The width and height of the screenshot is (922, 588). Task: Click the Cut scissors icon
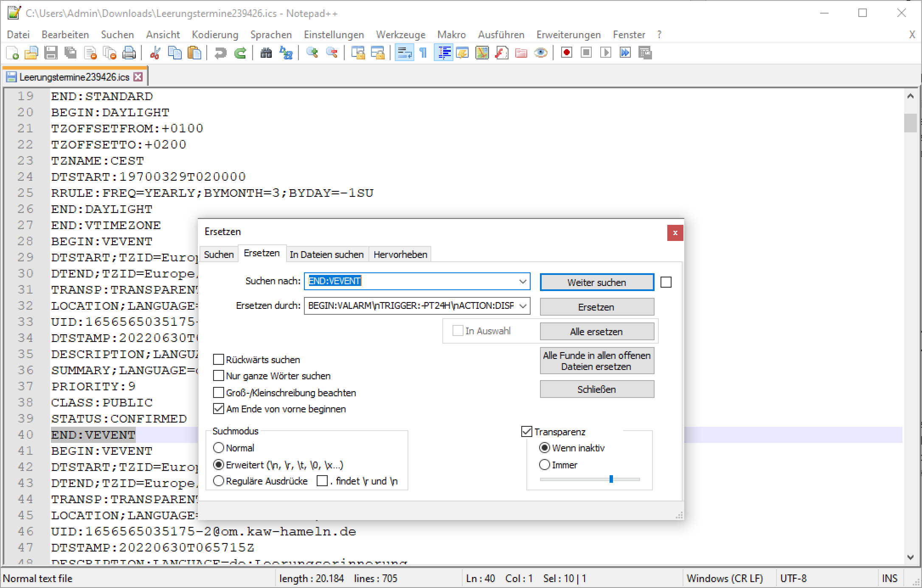[155, 53]
